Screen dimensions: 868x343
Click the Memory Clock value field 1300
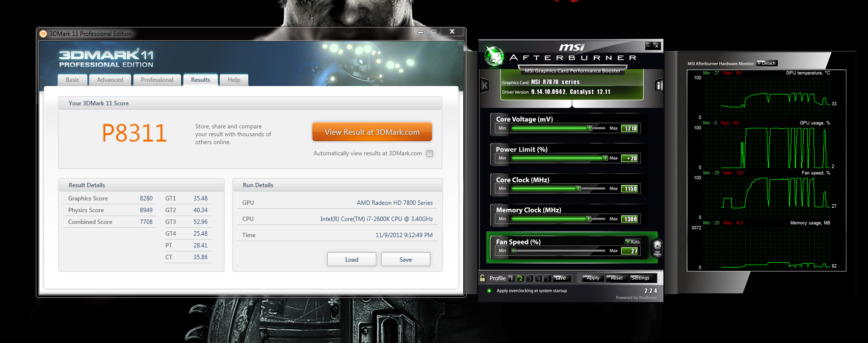(x=631, y=219)
